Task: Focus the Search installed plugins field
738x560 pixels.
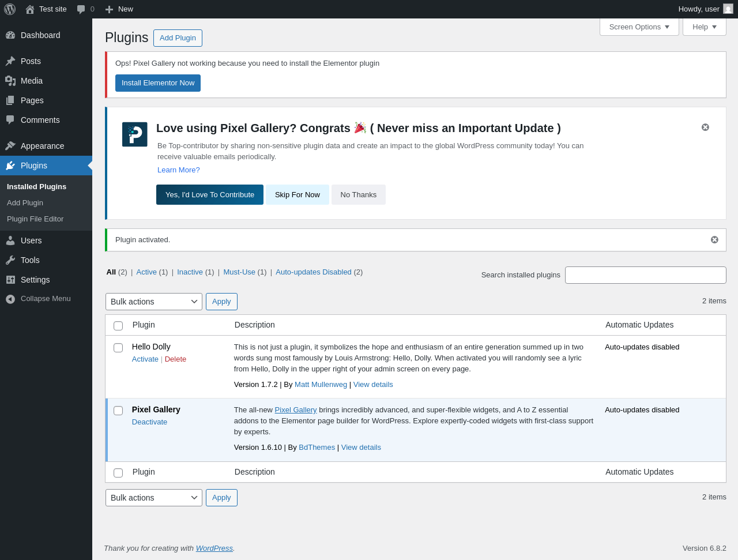Action: coord(646,275)
